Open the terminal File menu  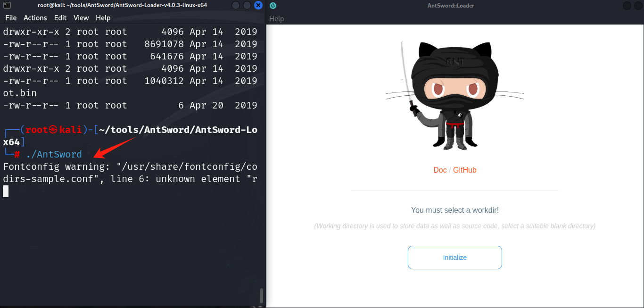click(x=11, y=17)
